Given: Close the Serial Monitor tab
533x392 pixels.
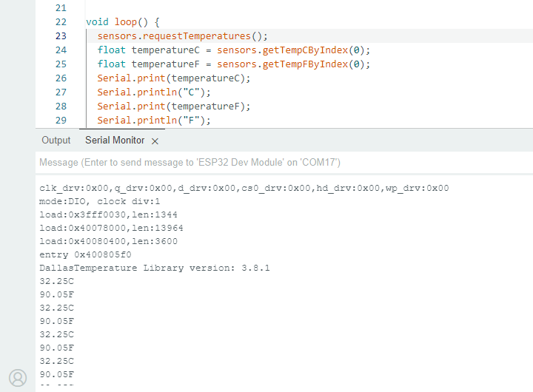Looking at the screenshot, I should pos(155,141).
